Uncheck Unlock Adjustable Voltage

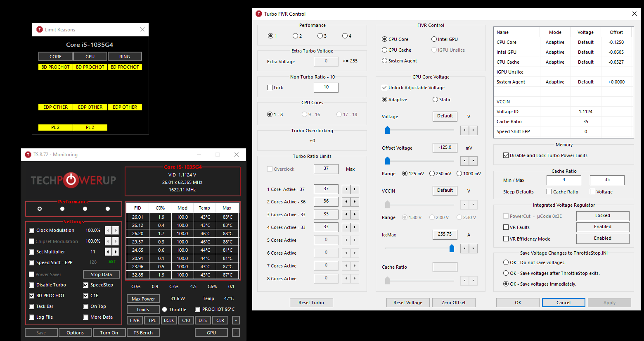tap(385, 88)
